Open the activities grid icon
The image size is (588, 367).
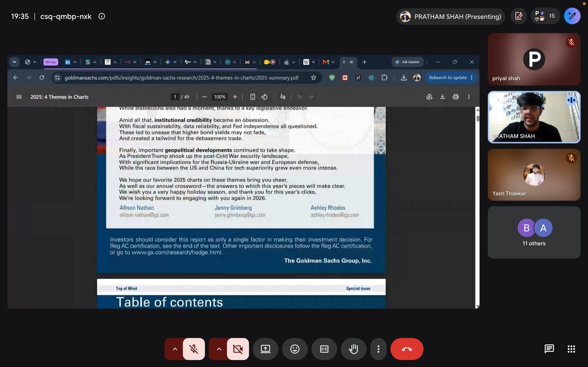tap(571, 349)
